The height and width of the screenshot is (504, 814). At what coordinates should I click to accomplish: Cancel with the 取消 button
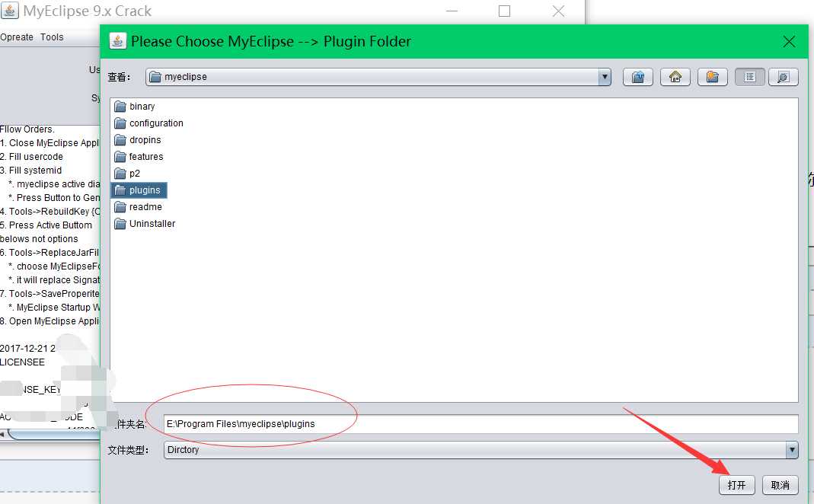pyautogui.click(x=780, y=485)
